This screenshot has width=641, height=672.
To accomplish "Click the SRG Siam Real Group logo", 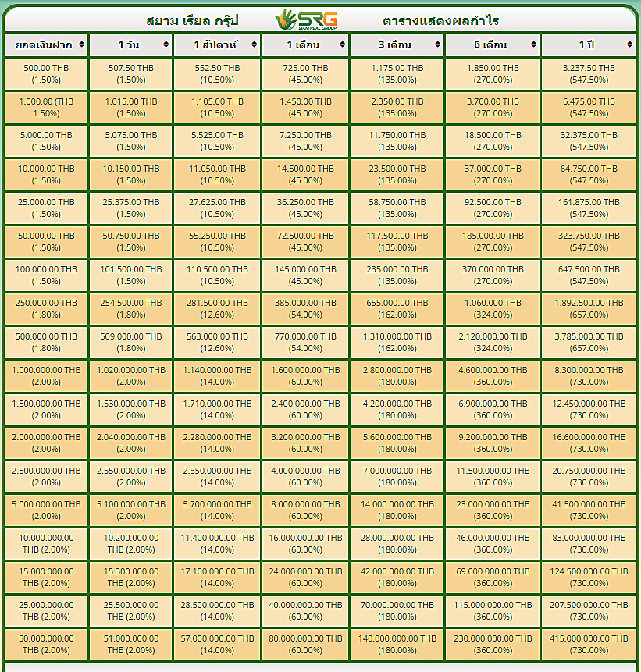I will pos(306,20).
